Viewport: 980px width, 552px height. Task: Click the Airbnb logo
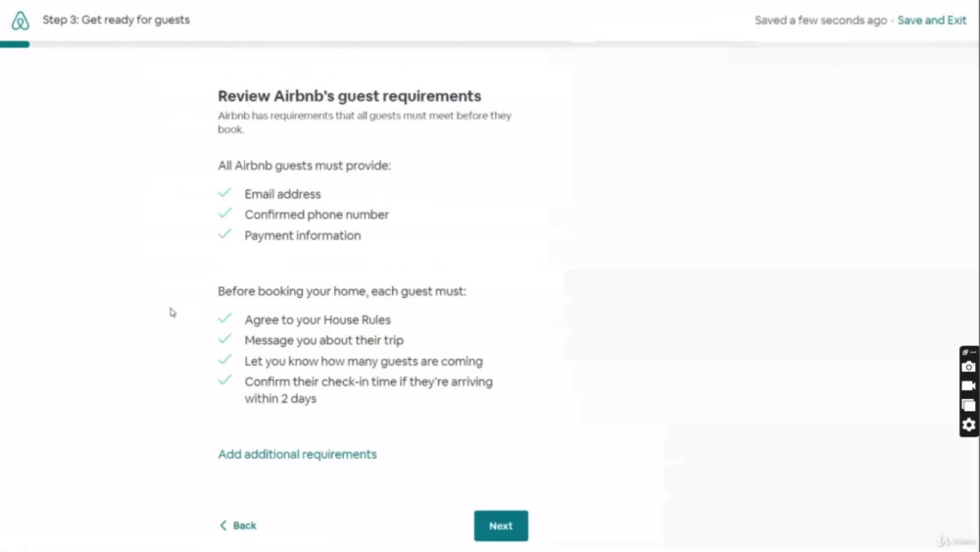(20, 20)
